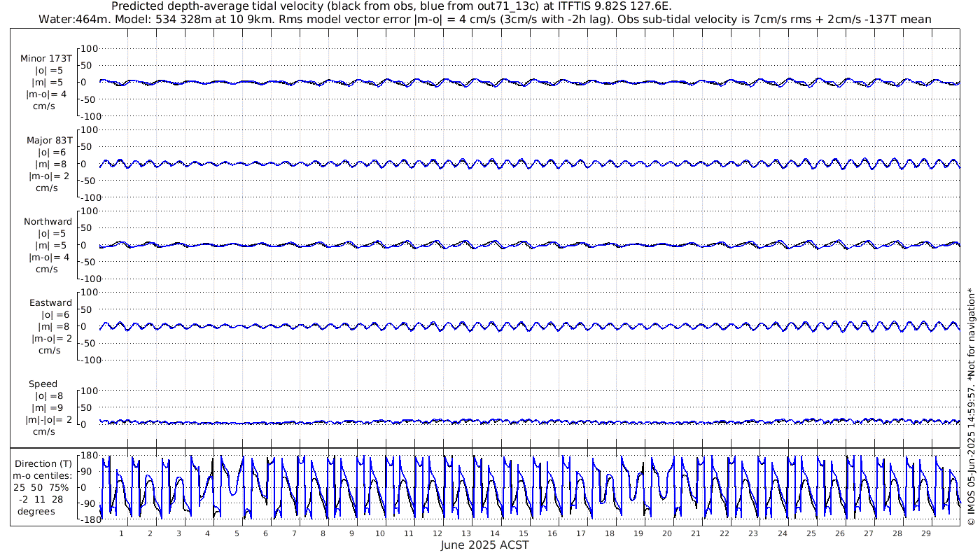980x560 pixels.
Task: Select the 'Minor 173T' panel label
Action: (46, 59)
